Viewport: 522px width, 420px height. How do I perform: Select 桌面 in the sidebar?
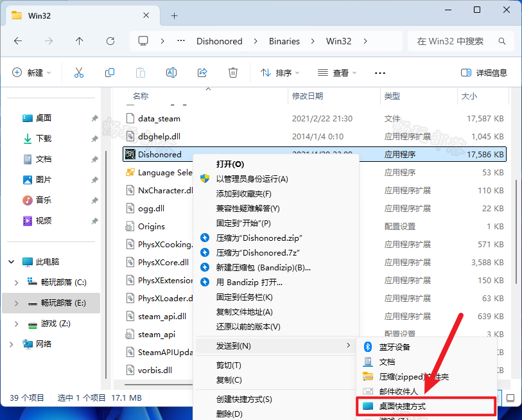43,118
